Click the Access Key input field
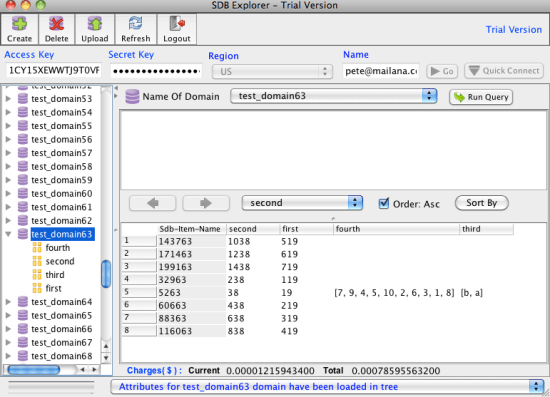The image size is (550, 397). (54, 70)
